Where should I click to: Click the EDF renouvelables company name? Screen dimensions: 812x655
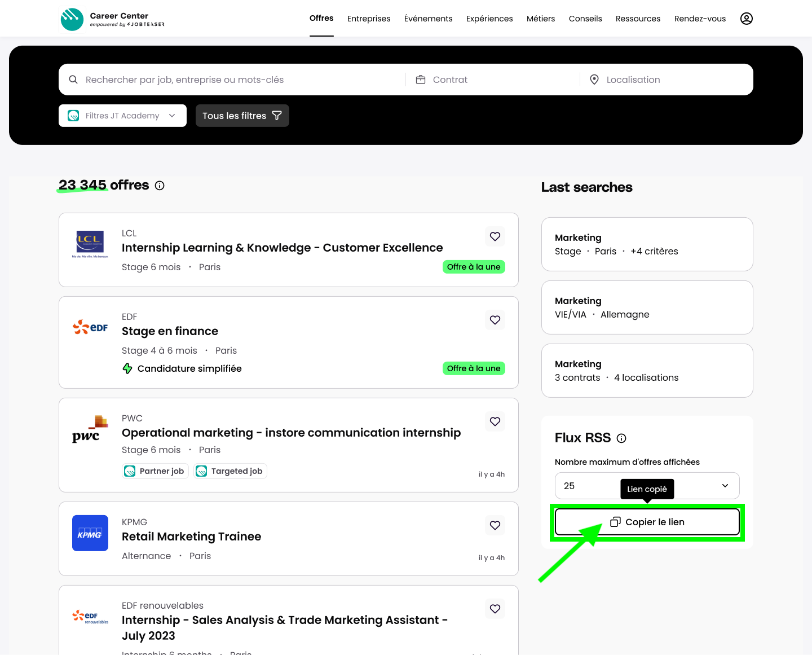[162, 605]
